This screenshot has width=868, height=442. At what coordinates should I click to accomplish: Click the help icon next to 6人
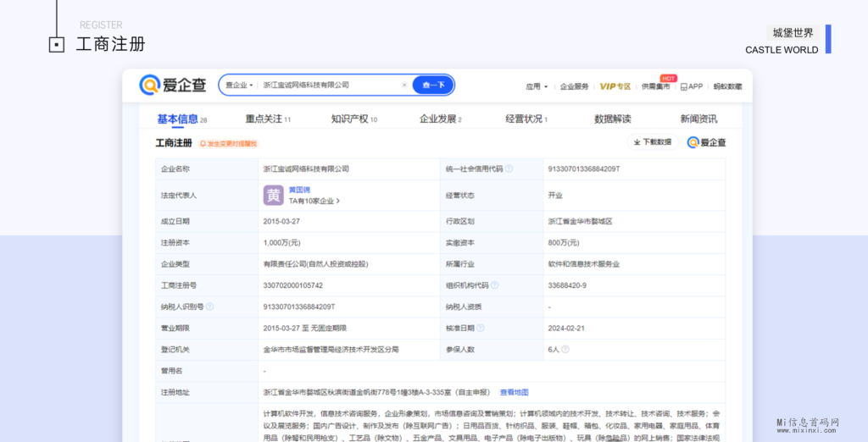click(565, 349)
